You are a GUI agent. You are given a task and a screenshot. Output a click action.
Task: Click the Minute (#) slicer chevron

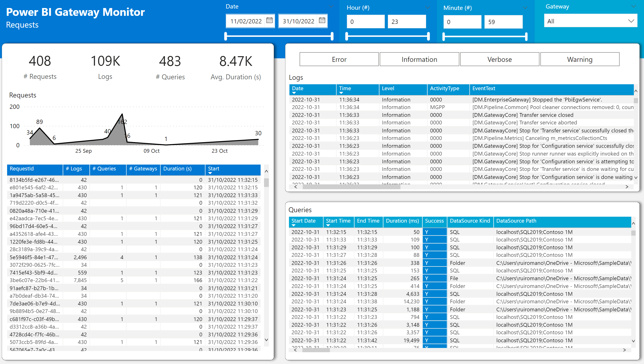coord(525,8)
